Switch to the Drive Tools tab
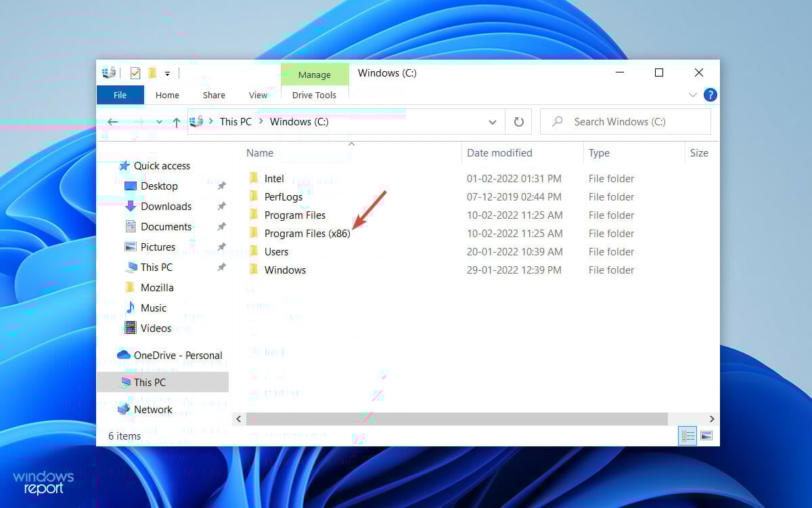This screenshot has height=508, width=812. click(x=314, y=95)
